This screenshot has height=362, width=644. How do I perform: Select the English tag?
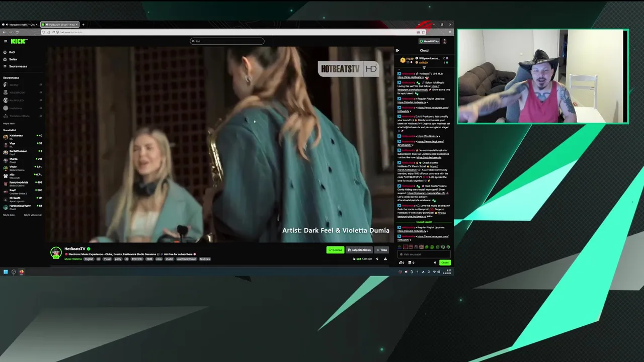(89, 259)
